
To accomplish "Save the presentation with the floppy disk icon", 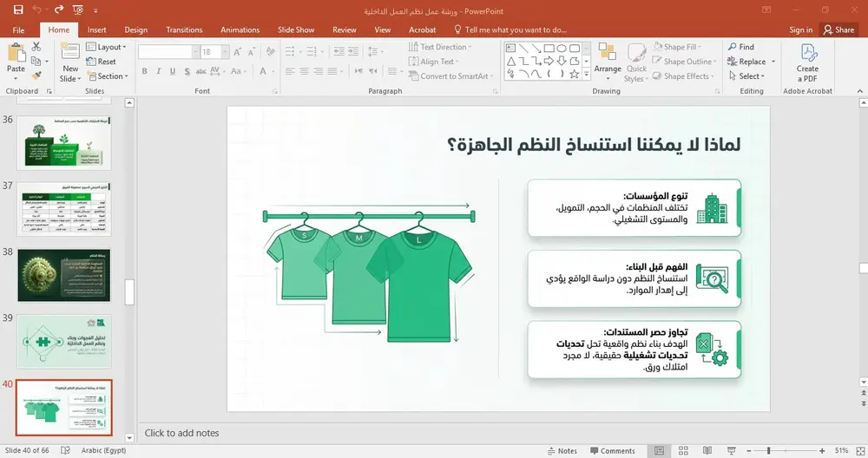I will point(18,10).
